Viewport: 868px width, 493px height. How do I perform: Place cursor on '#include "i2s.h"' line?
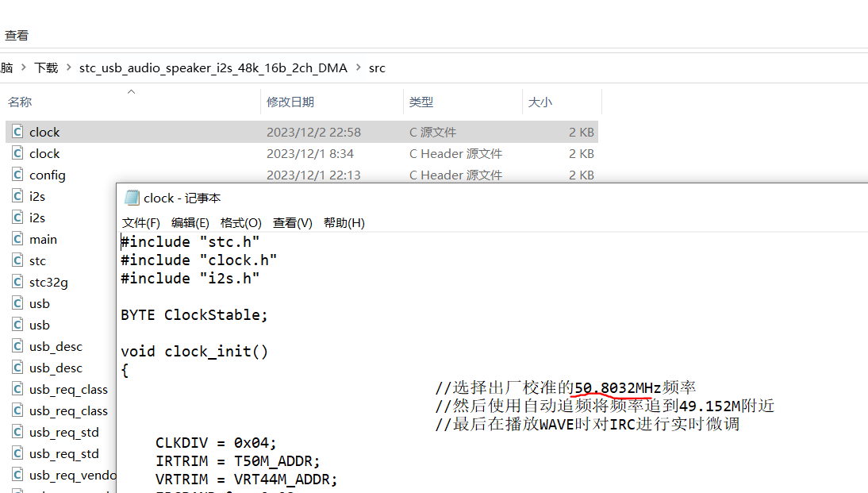click(x=190, y=278)
